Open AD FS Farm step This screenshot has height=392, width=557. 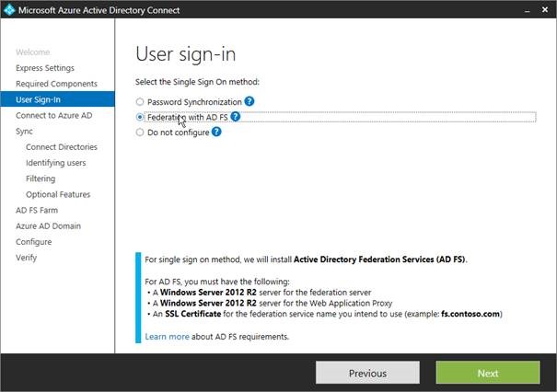coord(37,210)
